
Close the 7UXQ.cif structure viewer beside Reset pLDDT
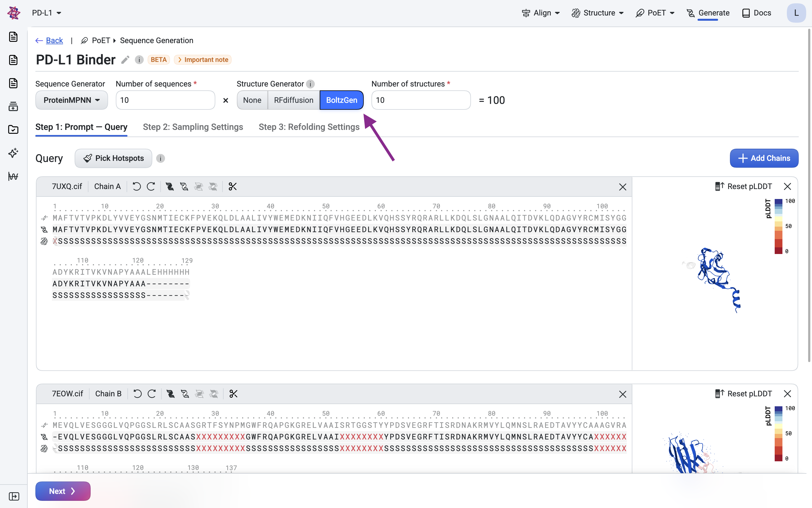[x=787, y=187]
